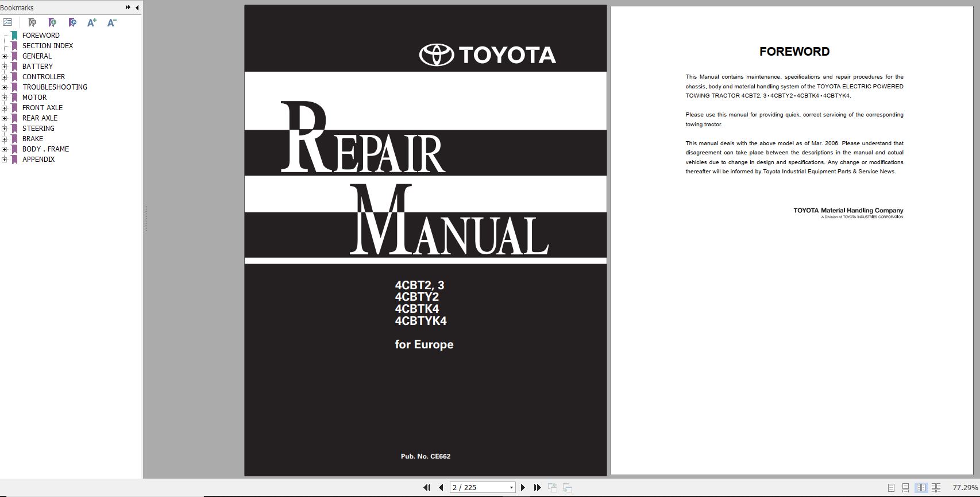980x497 pixels.
Task: Expand the BRAKE bookmark
Action: click(5, 139)
